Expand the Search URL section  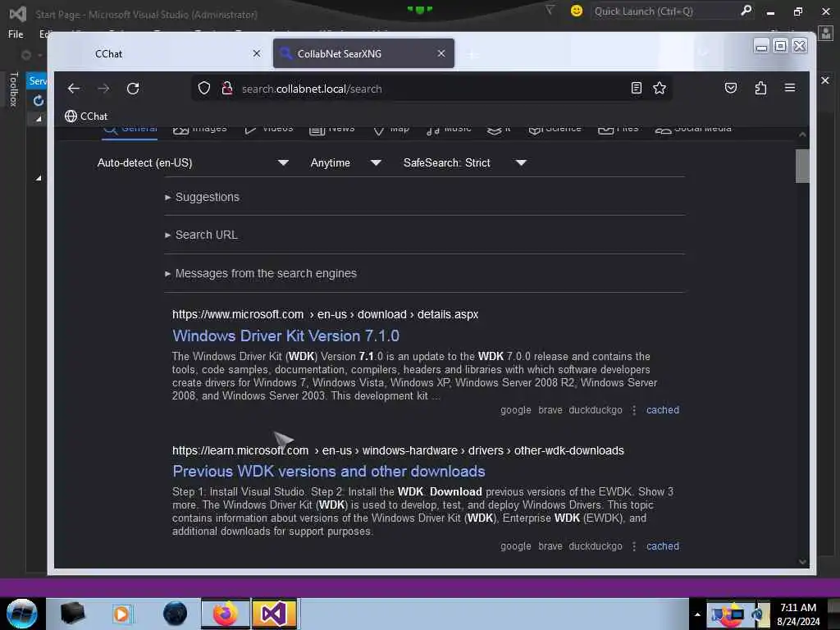coord(202,235)
